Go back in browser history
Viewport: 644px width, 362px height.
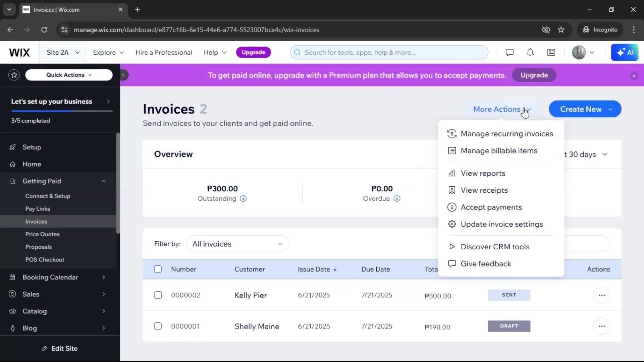point(10,30)
